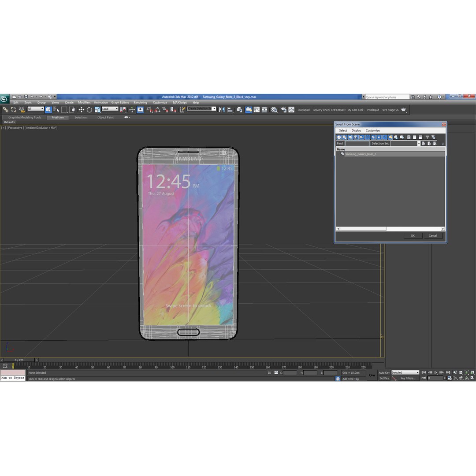
Task: Click the Edit Named Selection Sets icon
Action: tap(182, 110)
